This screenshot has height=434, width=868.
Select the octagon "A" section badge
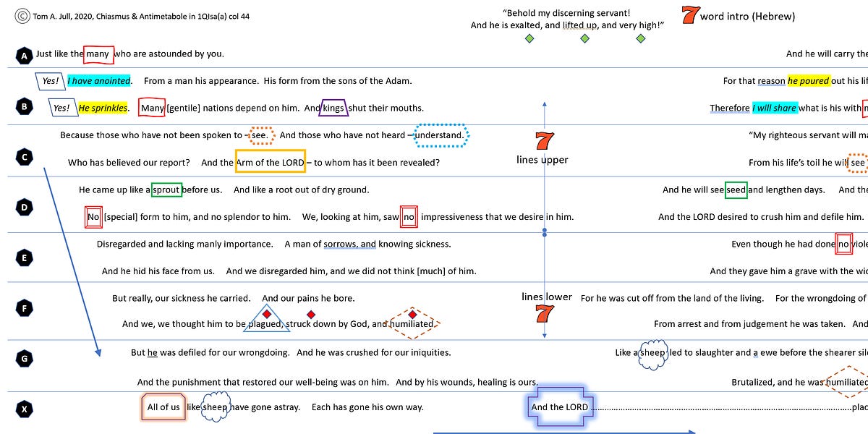[25, 54]
